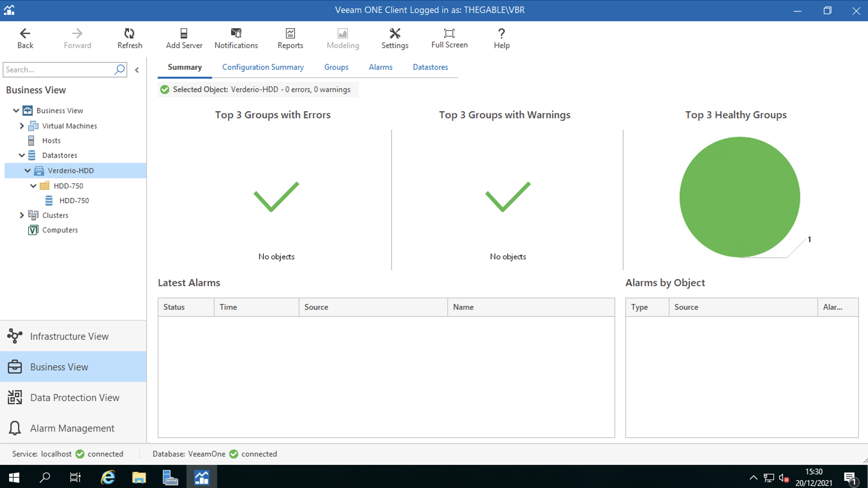Open the Windows Start menu
The height and width of the screenshot is (488, 868).
[x=14, y=477]
